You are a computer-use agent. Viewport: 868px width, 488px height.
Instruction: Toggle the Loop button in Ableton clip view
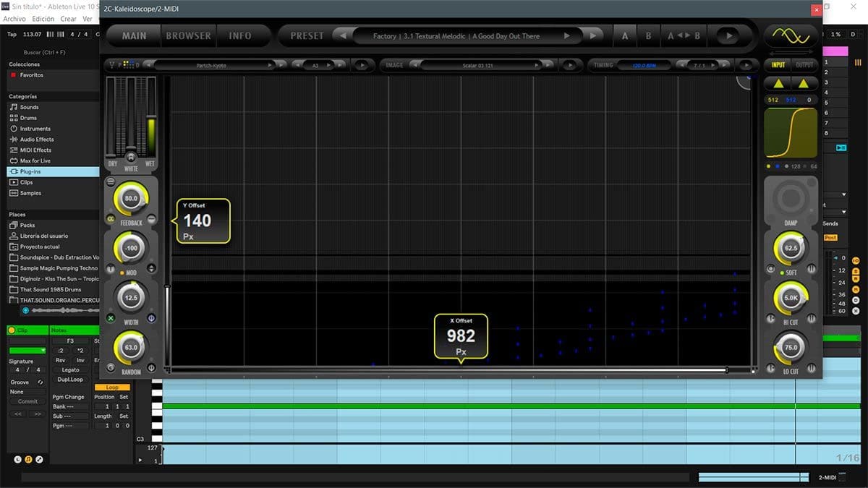pyautogui.click(x=112, y=388)
